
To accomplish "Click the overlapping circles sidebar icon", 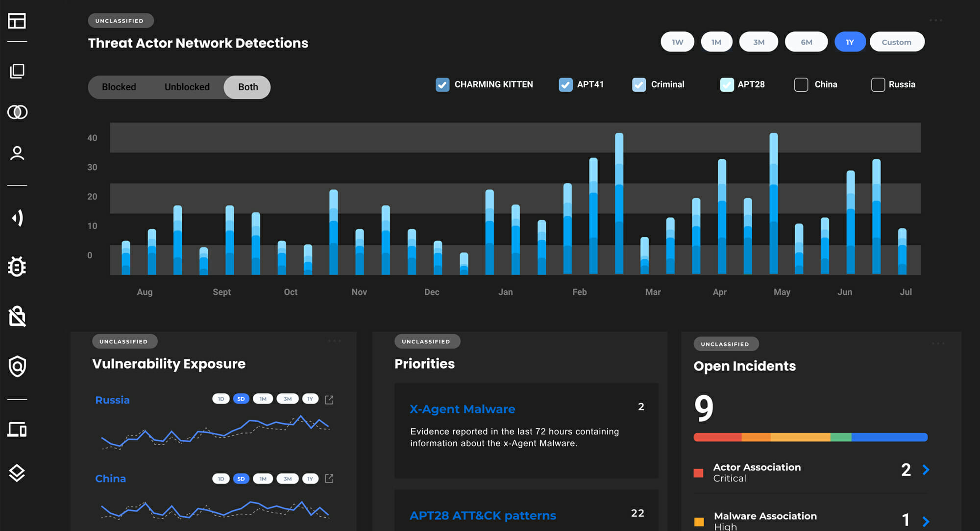I will pos(17,112).
